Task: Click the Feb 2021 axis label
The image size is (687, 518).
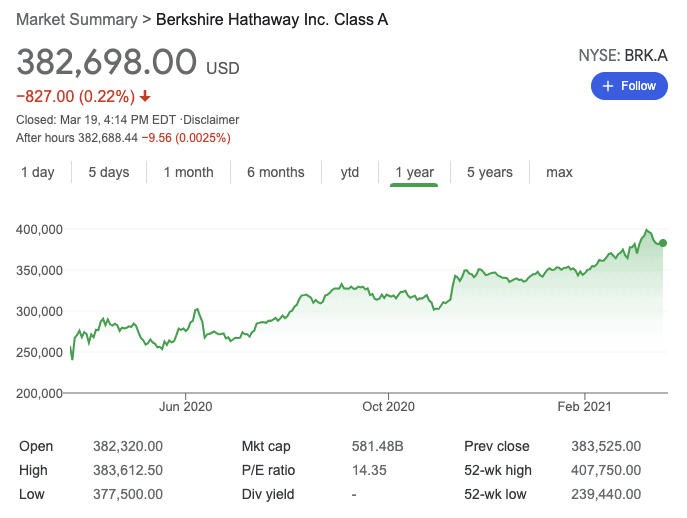Action: tap(584, 407)
